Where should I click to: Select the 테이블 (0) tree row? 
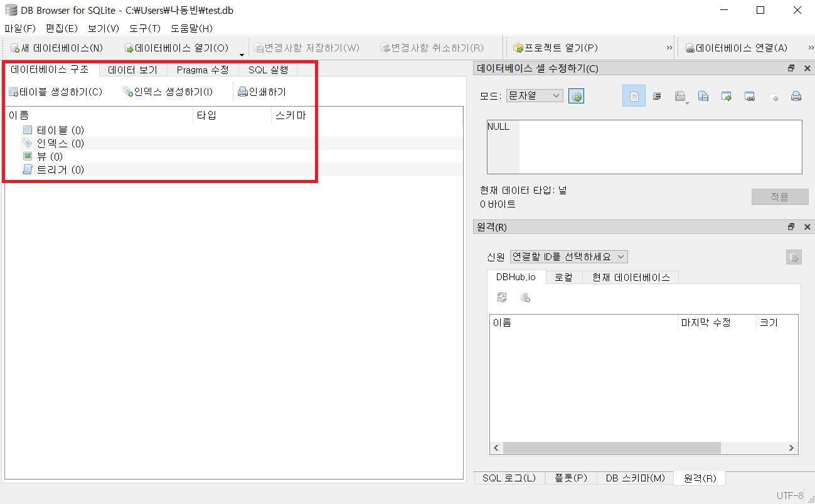233,130
